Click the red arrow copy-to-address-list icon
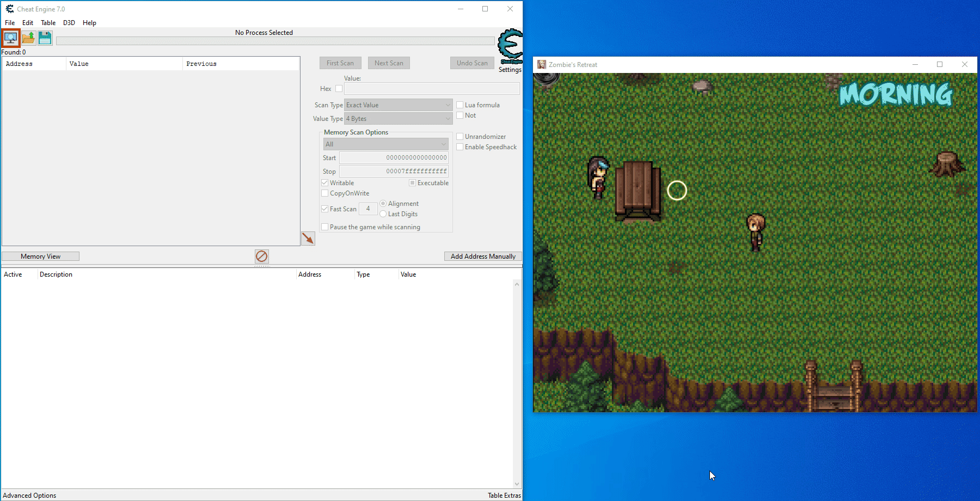The width and height of the screenshot is (980, 501). 308,239
